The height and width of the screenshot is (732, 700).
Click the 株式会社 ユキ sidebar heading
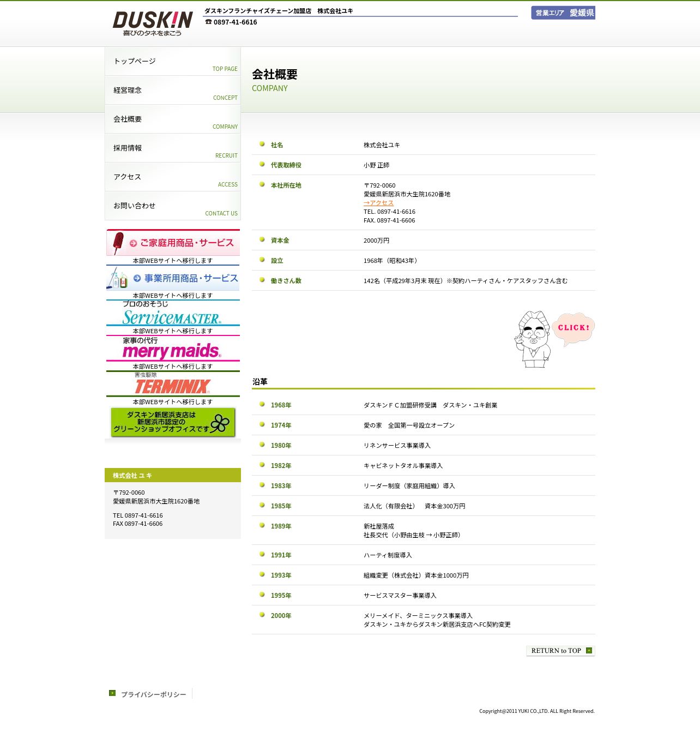coord(173,475)
